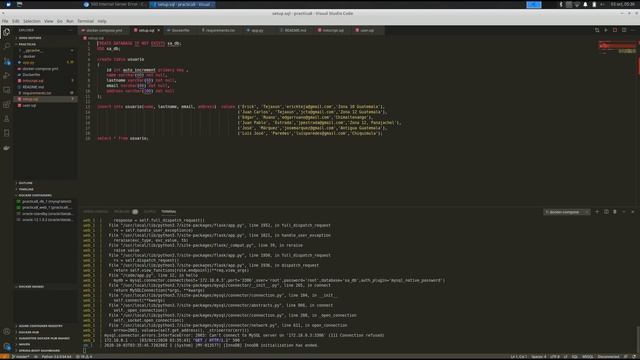This screenshot has height=360, width=640.
Task: Expand Spring Boot Dashboard section
Action: click(39, 351)
